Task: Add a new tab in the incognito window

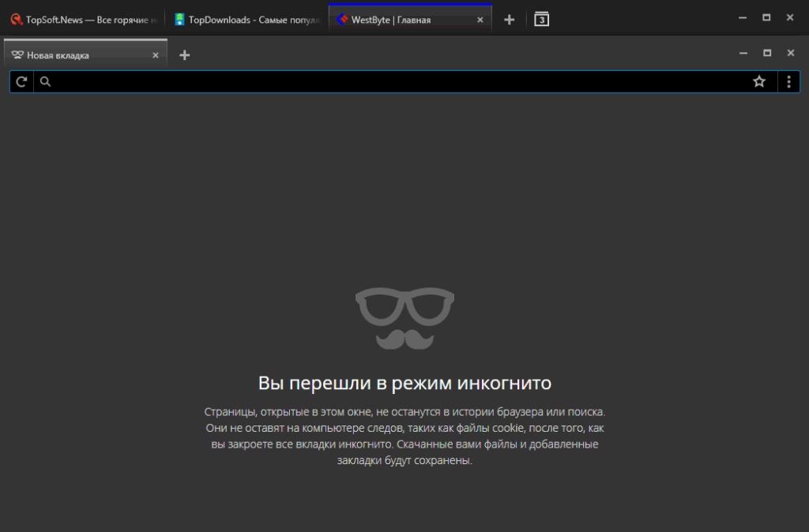Action: (x=184, y=55)
